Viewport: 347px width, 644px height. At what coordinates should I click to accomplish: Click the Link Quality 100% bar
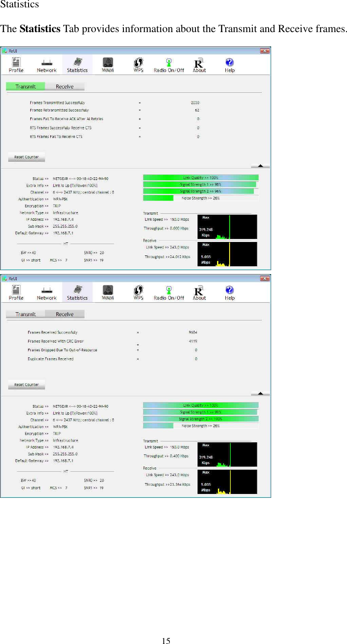[201, 177]
